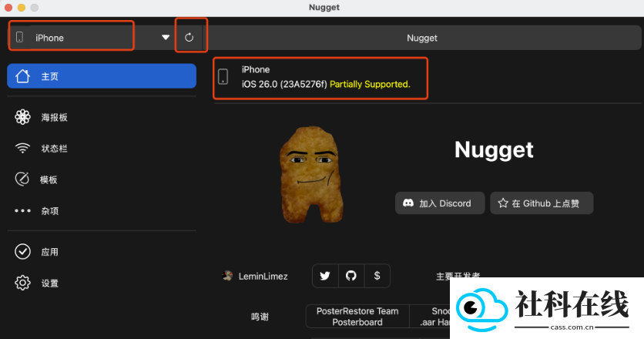The width and height of the screenshot is (644, 339).
Task: Open LeminLimez's Twitter profile icon
Action: 325,276
